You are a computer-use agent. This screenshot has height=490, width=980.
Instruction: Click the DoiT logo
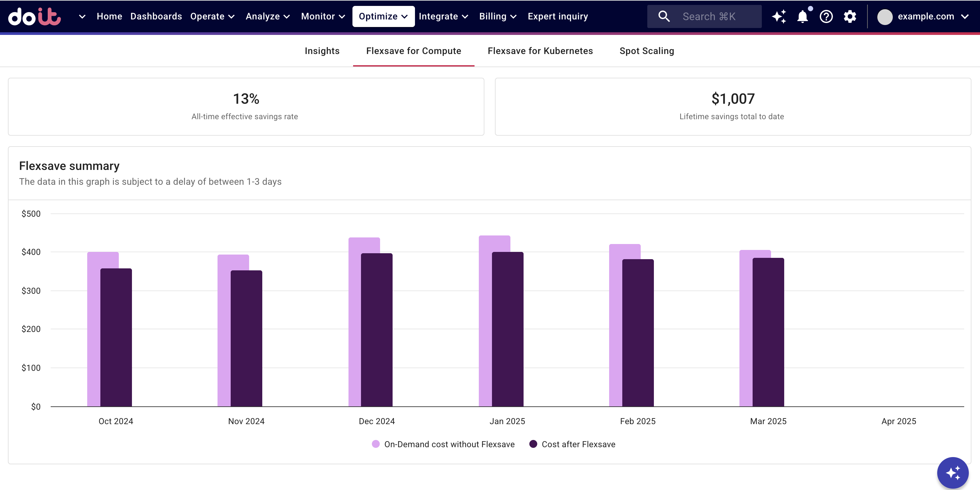[x=35, y=16]
